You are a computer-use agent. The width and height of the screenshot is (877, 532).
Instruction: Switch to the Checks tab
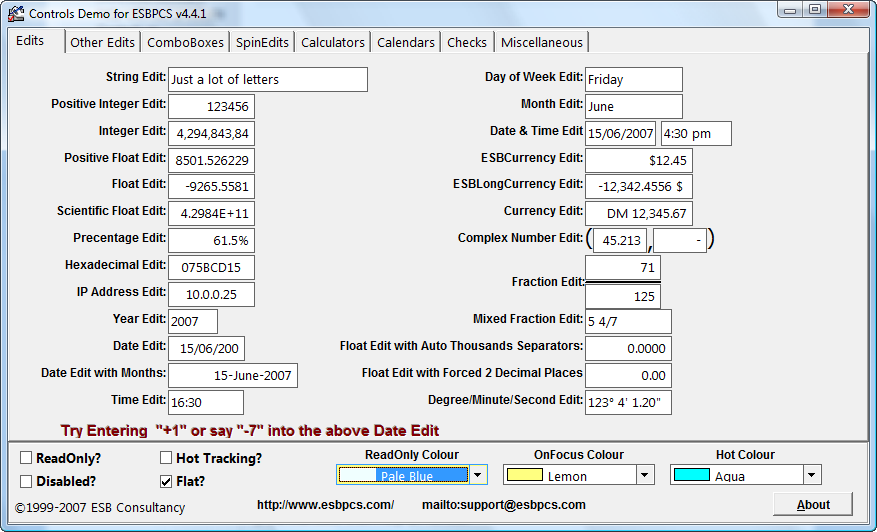467,43
